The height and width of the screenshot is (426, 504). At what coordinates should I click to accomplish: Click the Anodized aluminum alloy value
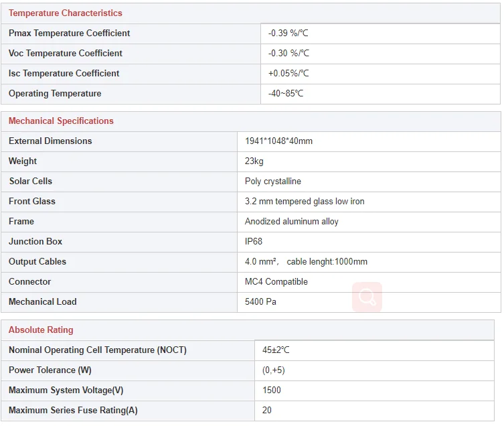pos(292,222)
